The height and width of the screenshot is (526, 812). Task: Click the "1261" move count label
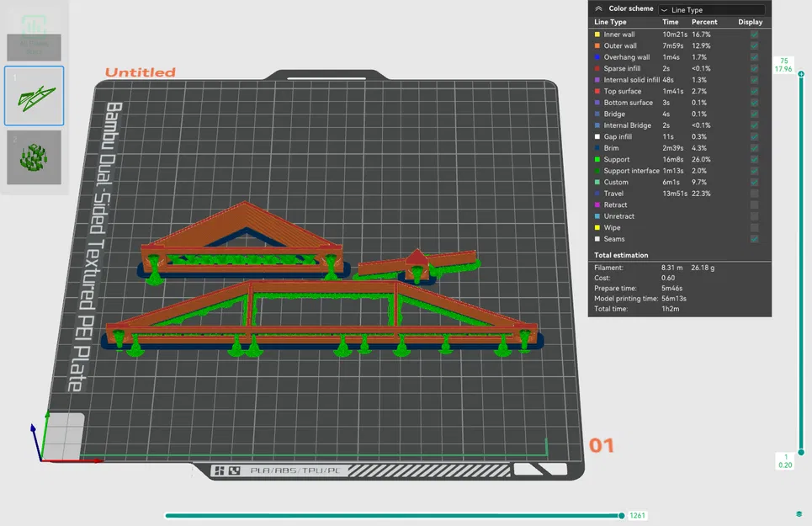(638, 516)
